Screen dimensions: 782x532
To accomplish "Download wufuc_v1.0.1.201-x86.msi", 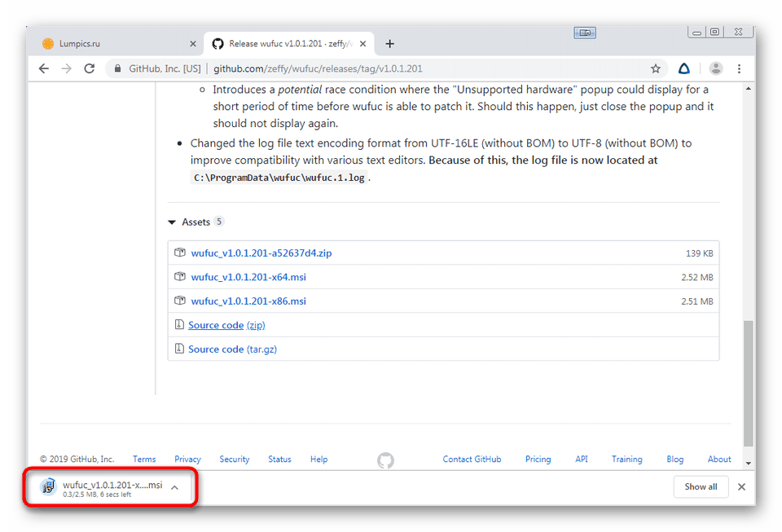I will (248, 301).
